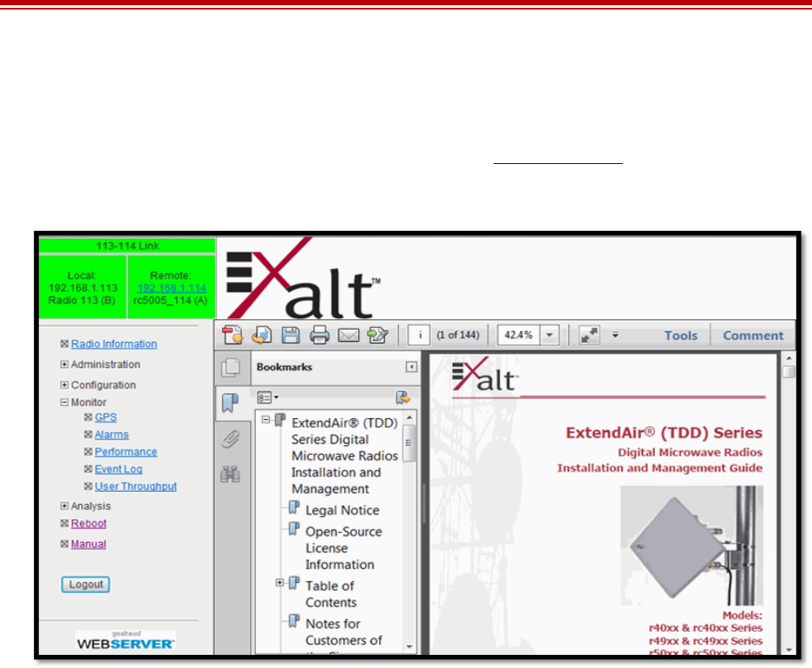Print the document using the printer icon
Image resolution: width=812 pixels, height=668 pixels.
click(x=319, y=335)
